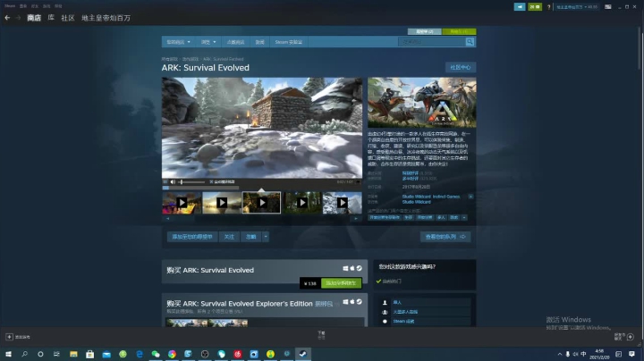Click the store search magnifier icon
The height and width of the screenshot is (361, 644).
(470, 41)
